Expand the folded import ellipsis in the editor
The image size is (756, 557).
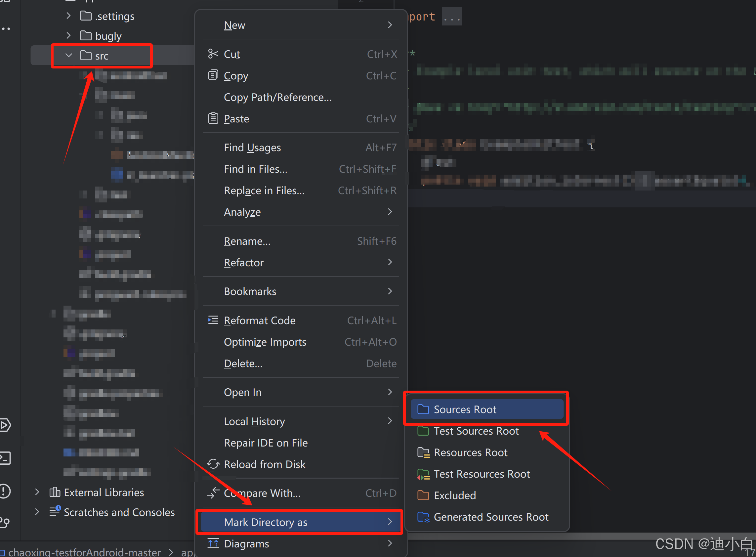coord(452,17)
